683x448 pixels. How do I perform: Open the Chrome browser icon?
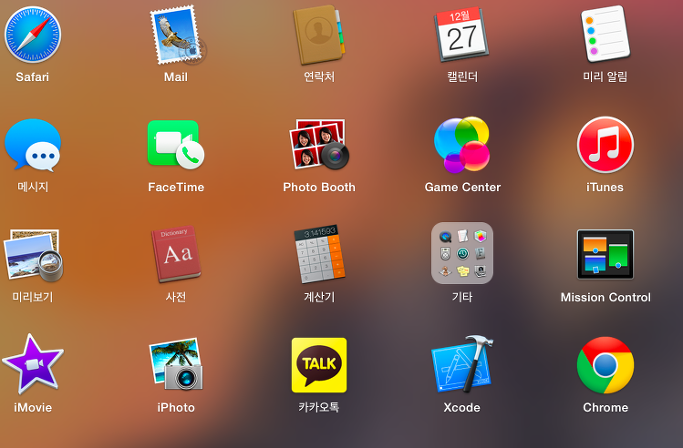605,365
